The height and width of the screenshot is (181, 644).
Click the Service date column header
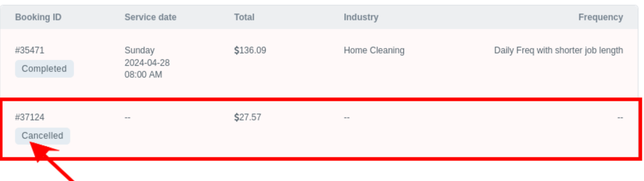(x=150, y=17)
